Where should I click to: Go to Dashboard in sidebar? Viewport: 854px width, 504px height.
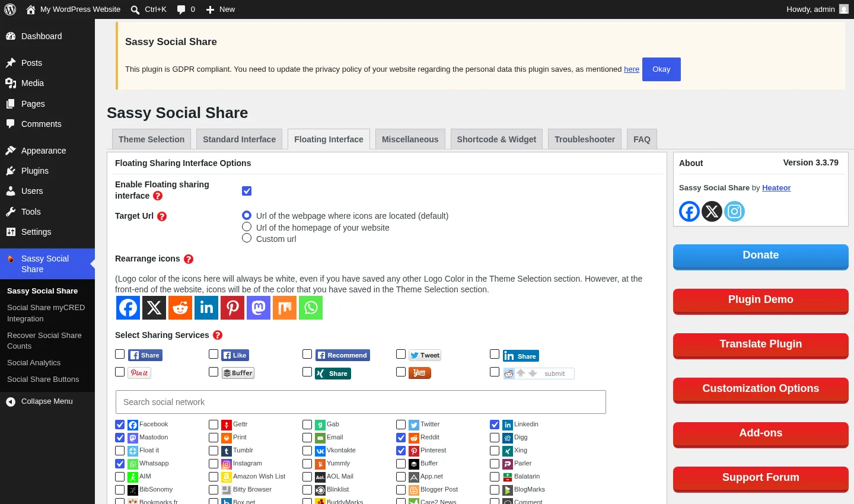[x=47, y=36]
